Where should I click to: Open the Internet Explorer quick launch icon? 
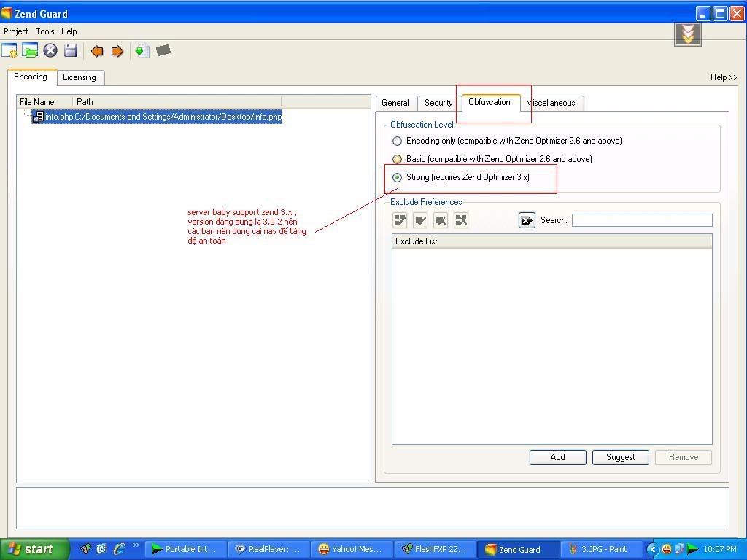119,549
